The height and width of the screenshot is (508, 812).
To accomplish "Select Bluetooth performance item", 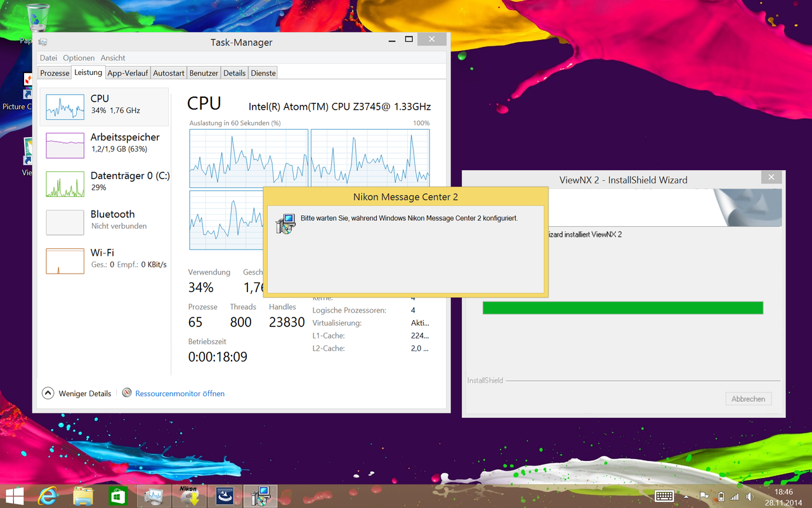I will pyautogui.click(x=105, y=222).
